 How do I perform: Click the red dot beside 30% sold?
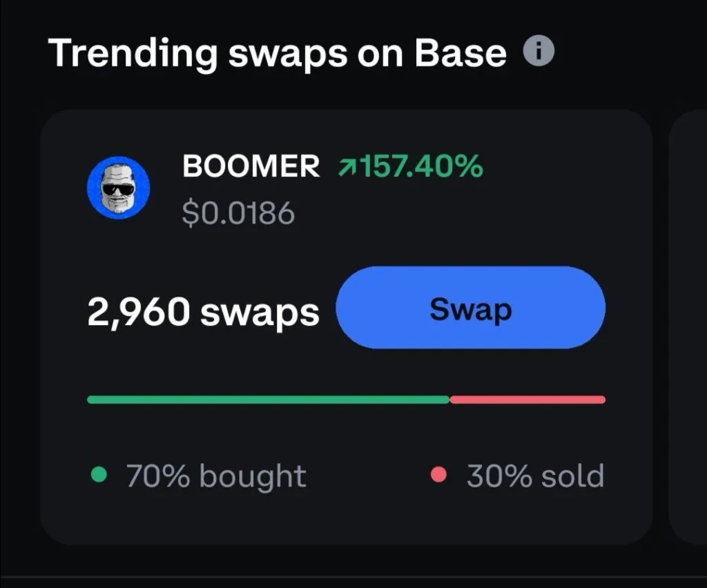coord(438,476)
